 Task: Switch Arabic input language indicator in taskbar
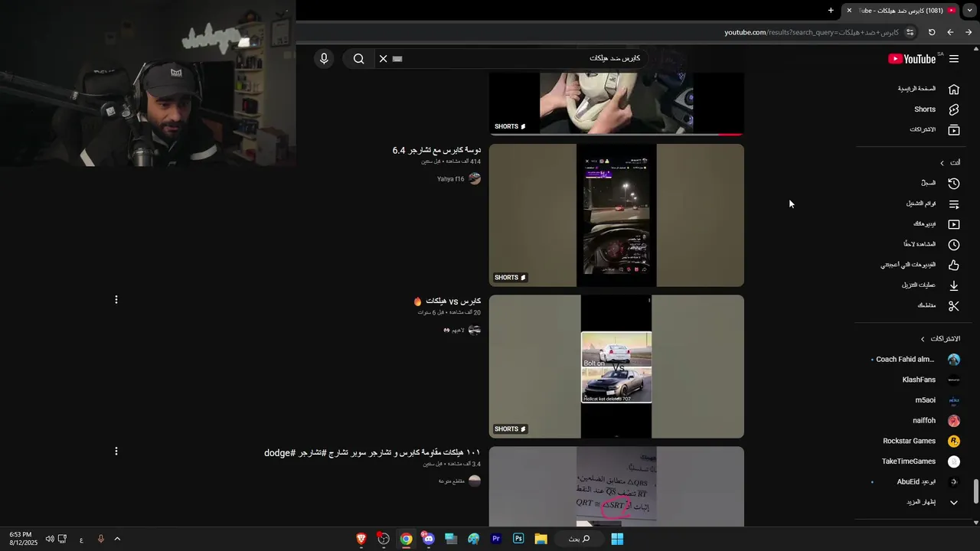point(81,540)
